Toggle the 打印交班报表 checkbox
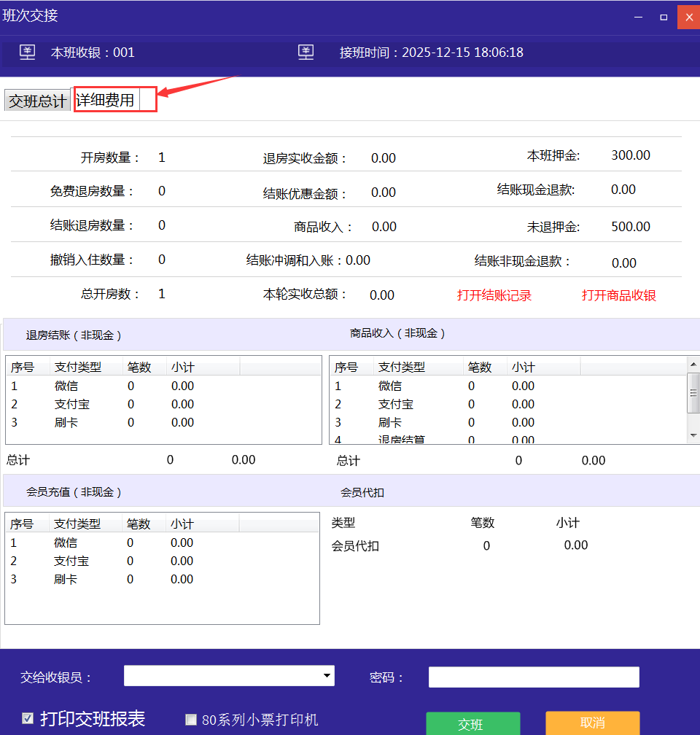Screen dimensions: 700x735 click(x=28, y=719)
